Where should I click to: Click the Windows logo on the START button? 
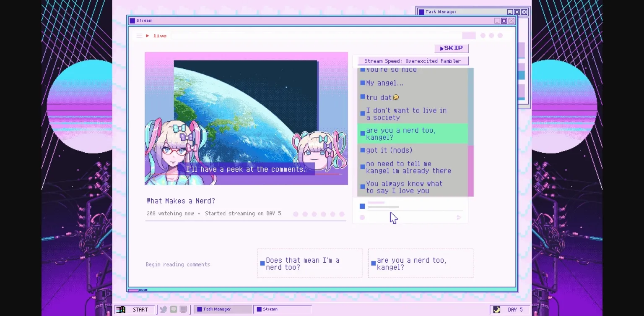pyautogui.click(x=122, y=309)
